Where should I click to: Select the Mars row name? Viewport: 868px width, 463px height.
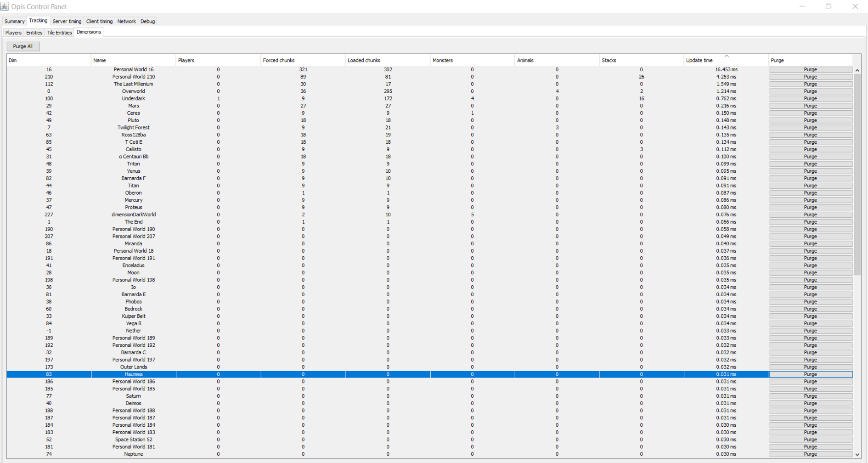click(x=134, y=106)
